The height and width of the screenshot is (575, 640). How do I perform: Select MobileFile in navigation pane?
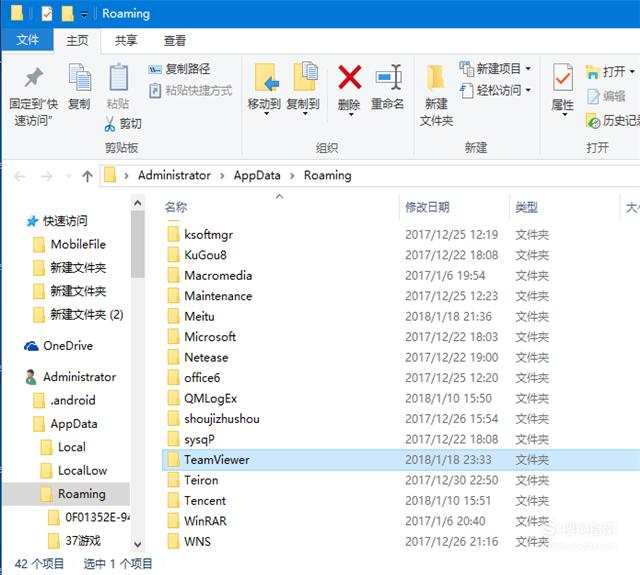(69, 244)
